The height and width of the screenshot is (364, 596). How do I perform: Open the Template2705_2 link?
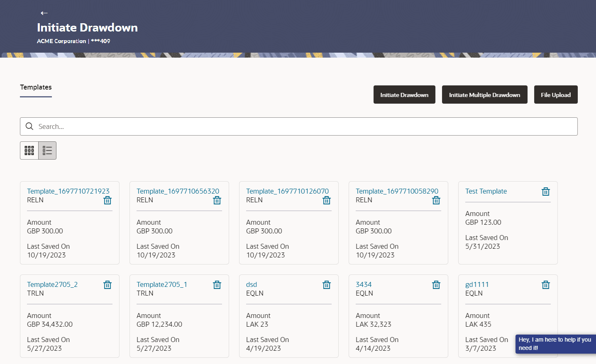(x=52, y=284)
